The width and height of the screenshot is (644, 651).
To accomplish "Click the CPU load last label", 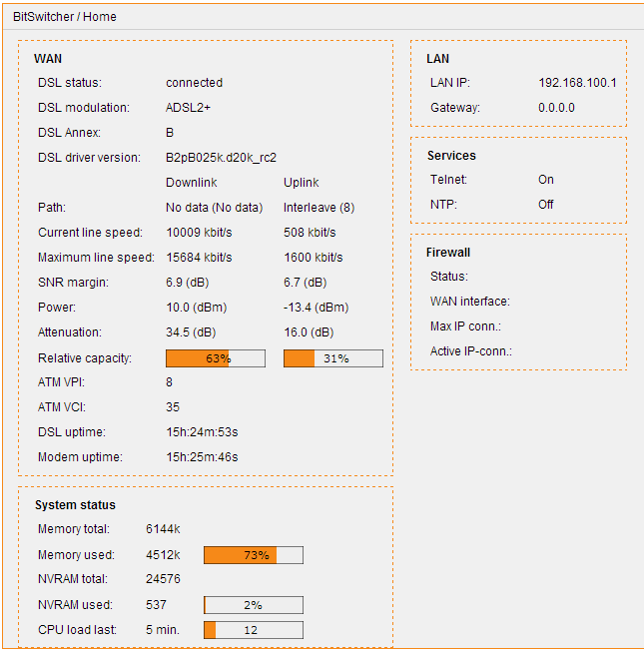I will (x=77, y=630).
